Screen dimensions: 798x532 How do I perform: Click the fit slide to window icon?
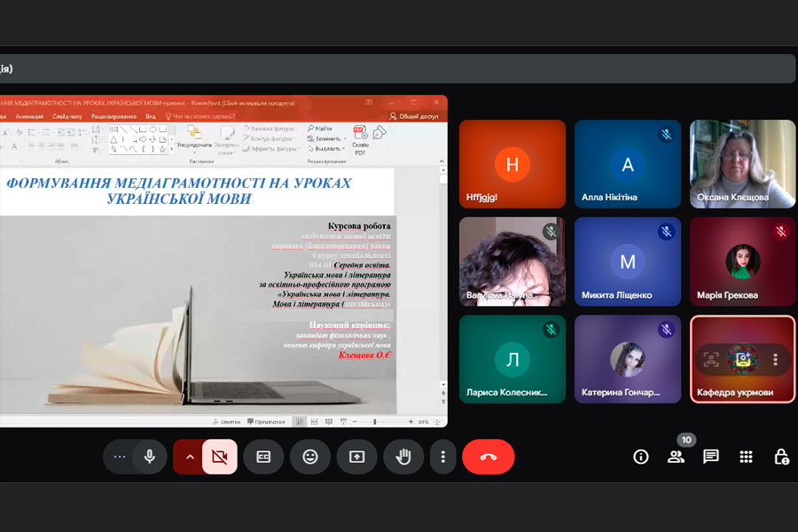tap(436, 421)
